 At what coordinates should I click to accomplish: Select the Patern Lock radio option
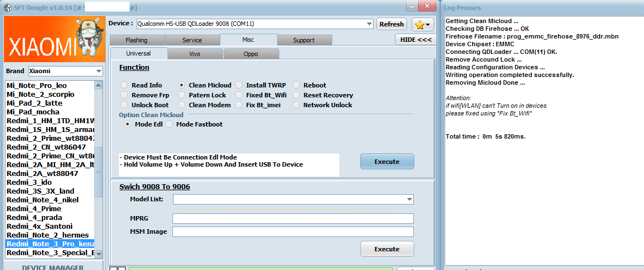(181, 95)
